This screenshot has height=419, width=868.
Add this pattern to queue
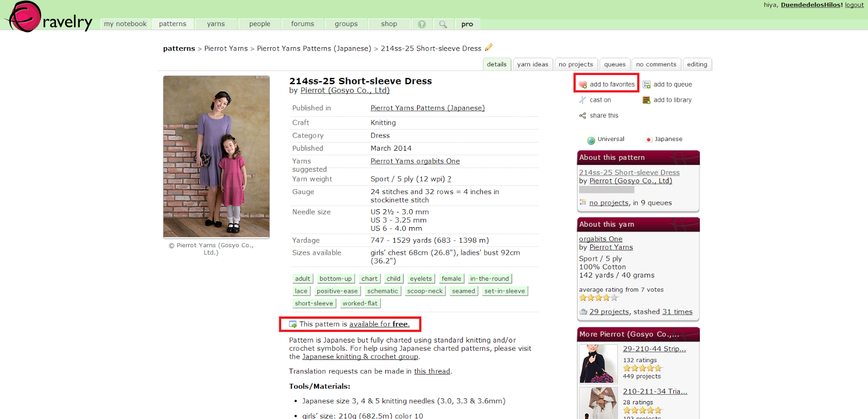(667, 85)
